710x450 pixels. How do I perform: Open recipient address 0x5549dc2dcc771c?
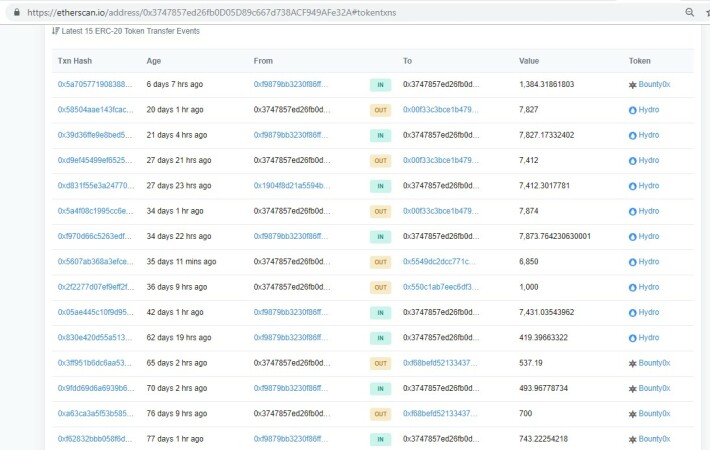[x=439, y=262]
